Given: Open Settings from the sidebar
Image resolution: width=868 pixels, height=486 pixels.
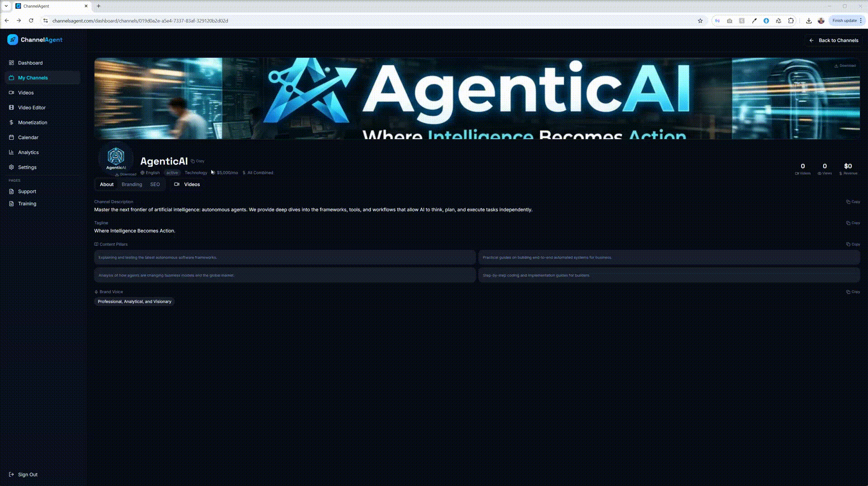Looking at the screenshot, I should pyautogui.click(x=27, y=167).
